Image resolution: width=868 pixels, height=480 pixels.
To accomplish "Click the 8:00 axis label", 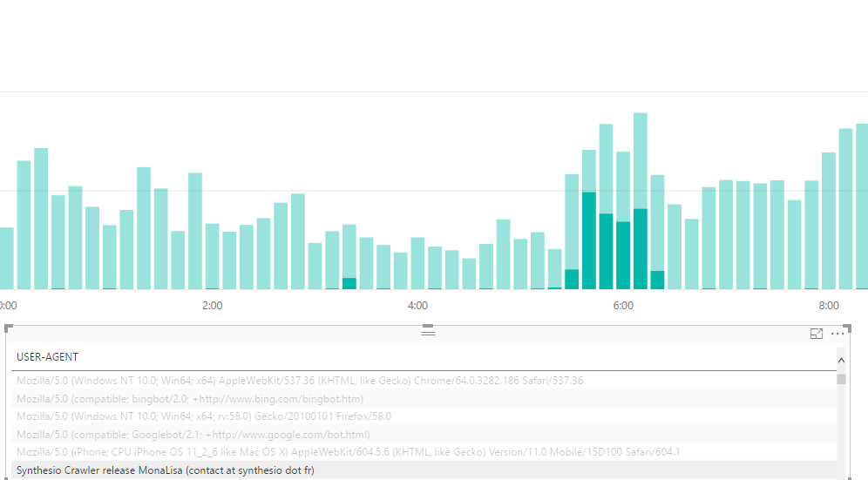I will click(829, 306).
